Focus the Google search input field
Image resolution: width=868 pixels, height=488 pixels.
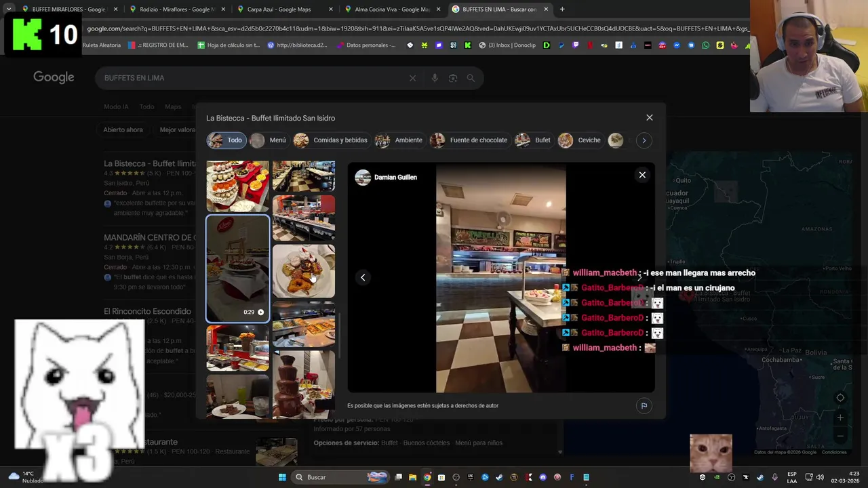[x=251, y=78]
